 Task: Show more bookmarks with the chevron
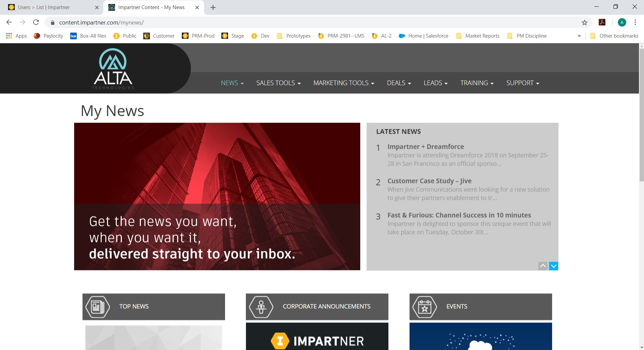pyautogui.click(x=579, y=36)
